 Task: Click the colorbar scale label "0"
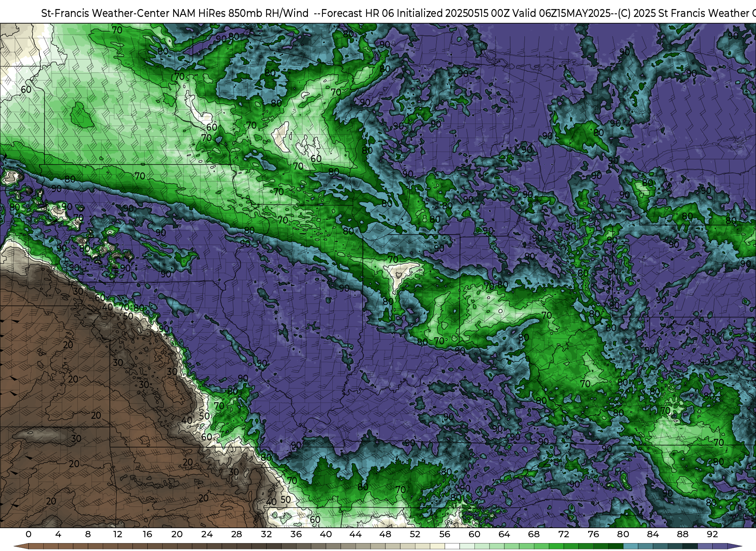(28, 534)
